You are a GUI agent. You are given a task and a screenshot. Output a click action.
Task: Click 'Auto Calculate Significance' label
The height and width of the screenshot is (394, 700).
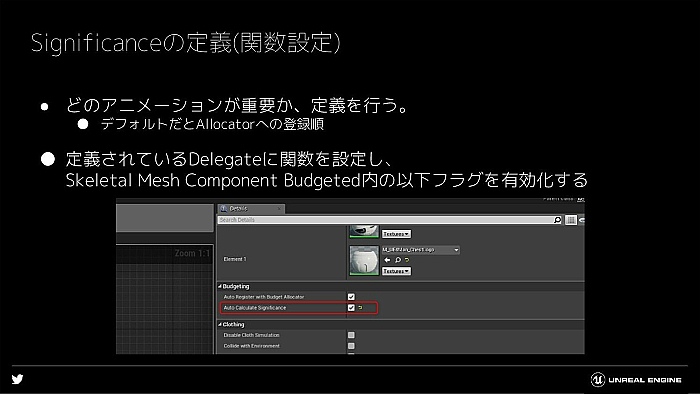point(255,308)
